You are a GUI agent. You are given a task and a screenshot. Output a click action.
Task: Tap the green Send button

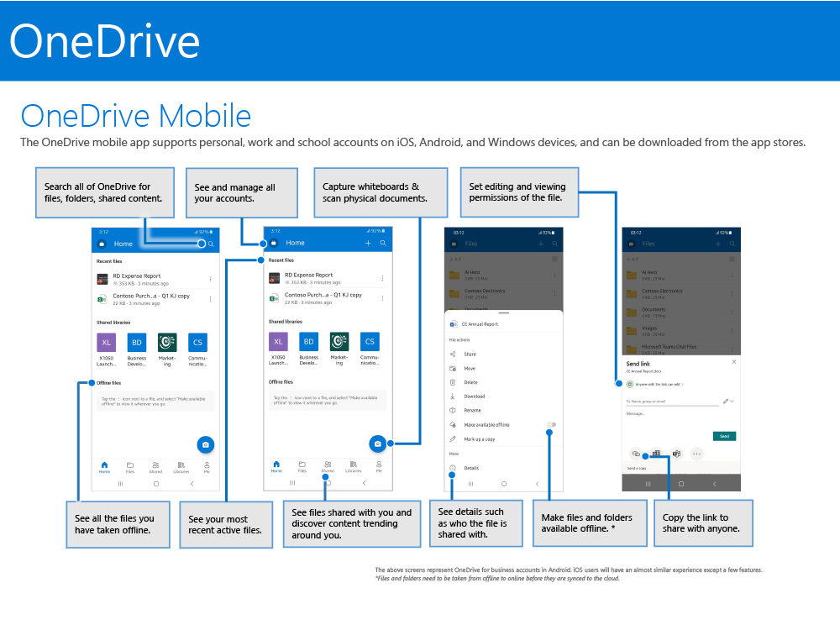coord(724,436)
